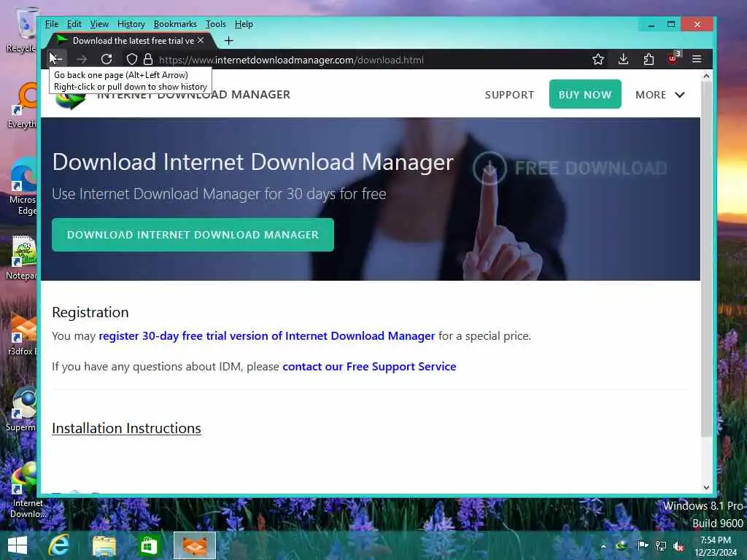Viewport: 747px width, 560px height.
Task: Open the uBlock Origin extension
Action: click(x=673, y=58)
